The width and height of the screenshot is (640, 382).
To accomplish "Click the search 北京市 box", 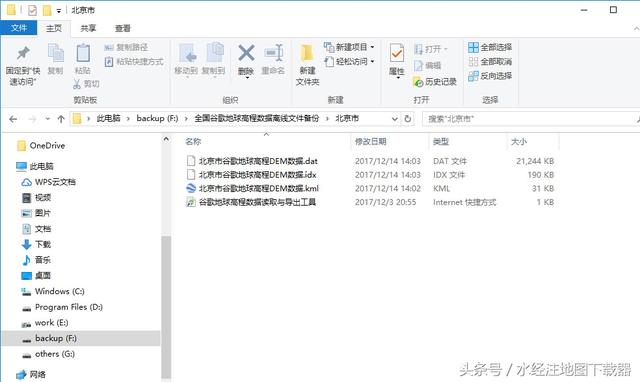I will pos(531,119).
